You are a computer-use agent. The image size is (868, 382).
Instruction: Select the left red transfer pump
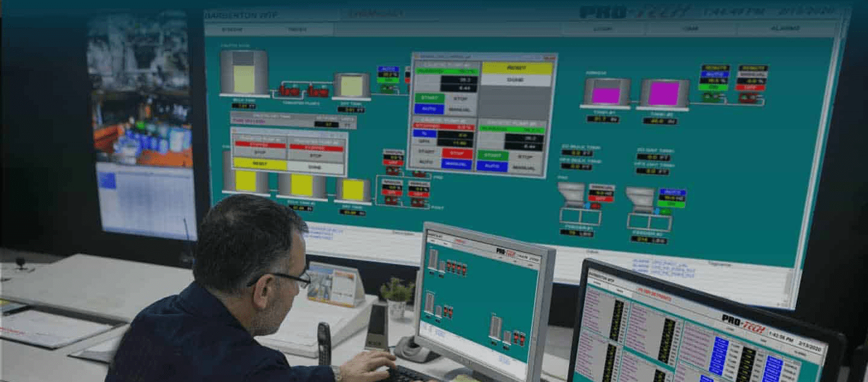[290, 90]
